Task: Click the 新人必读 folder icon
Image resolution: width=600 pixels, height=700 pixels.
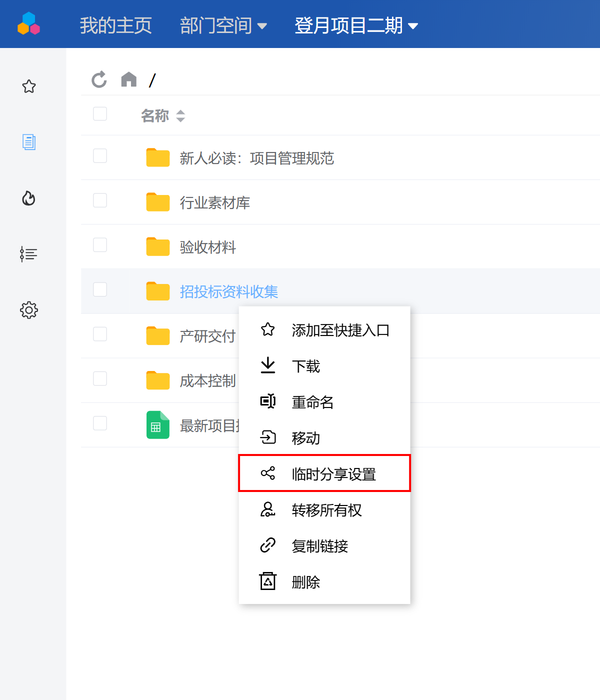Action: coord(158,157)
